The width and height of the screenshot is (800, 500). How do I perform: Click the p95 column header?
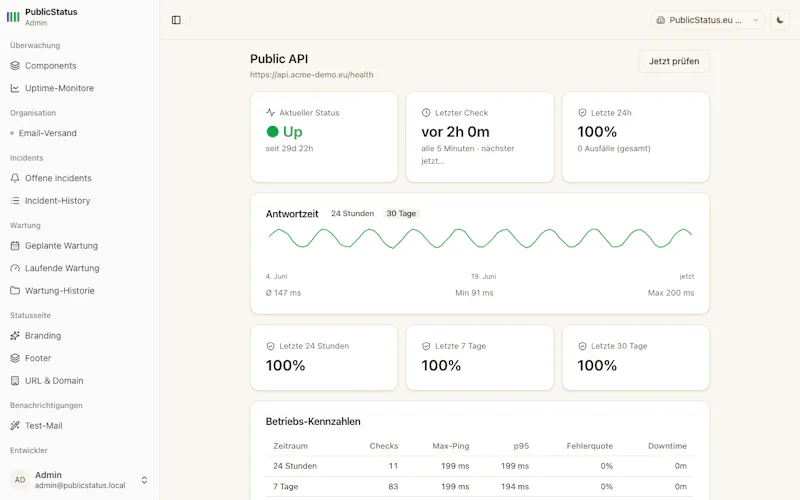point(521,445)
